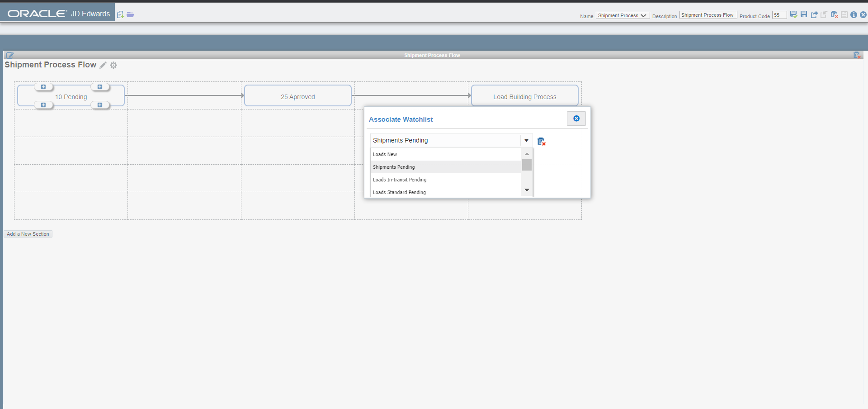The image size is (868, 409).
Task: Click the watchlist list scroll-up arrow
Action: pos(527,154)
